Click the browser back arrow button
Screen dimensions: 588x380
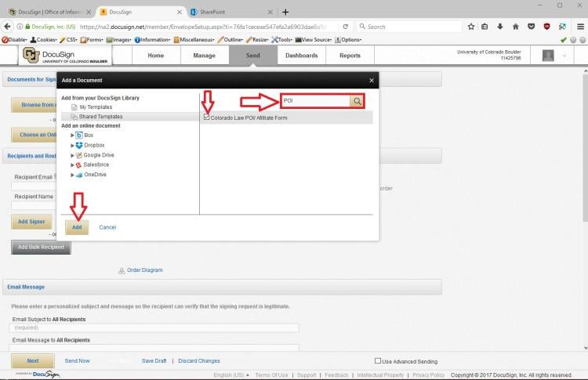(x=7, y=27)
